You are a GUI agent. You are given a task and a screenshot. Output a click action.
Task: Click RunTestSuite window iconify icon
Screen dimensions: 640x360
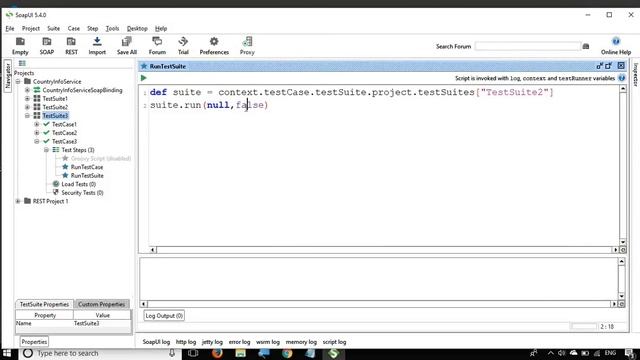pos(600,66)
